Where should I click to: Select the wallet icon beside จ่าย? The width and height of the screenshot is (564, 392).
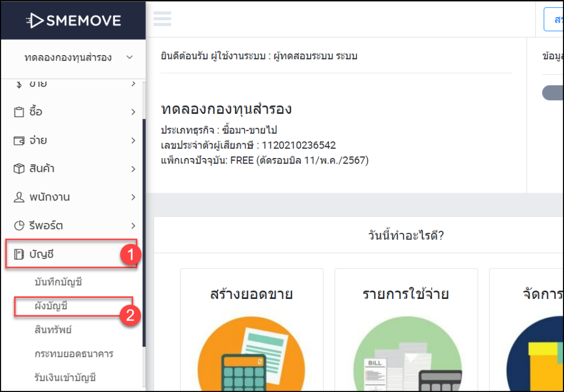click(x=18, y=140)
